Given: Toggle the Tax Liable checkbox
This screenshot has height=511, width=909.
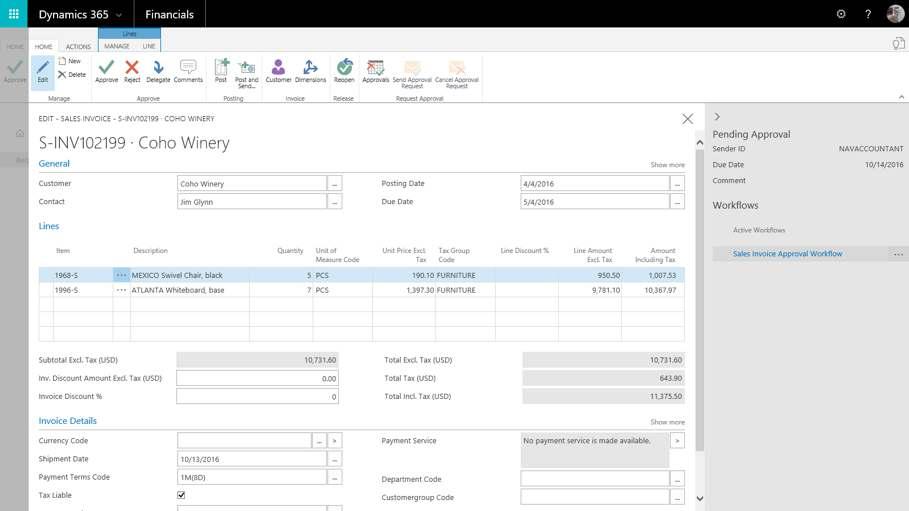Looking at the screenshot, I should click(181, 495).
